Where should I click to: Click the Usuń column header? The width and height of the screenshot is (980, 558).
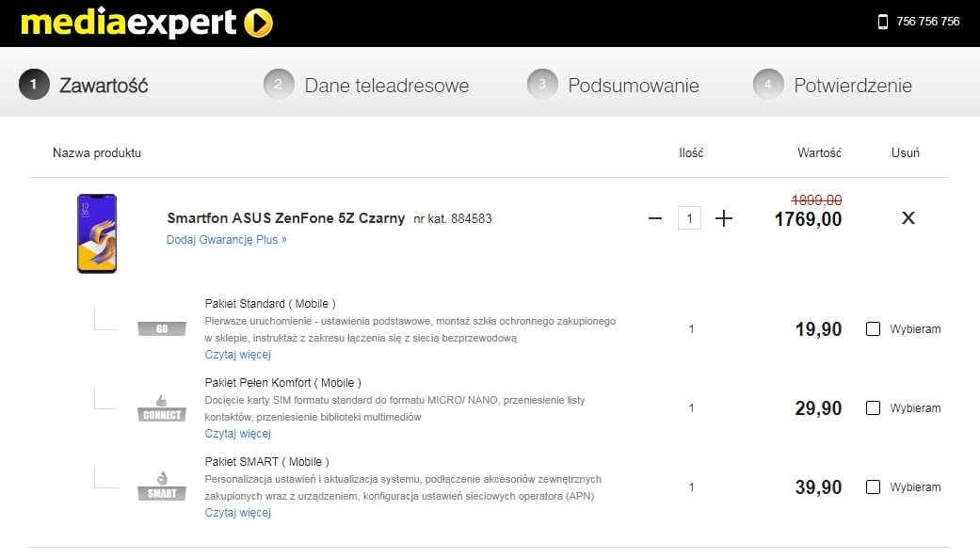tap(905, 152)
